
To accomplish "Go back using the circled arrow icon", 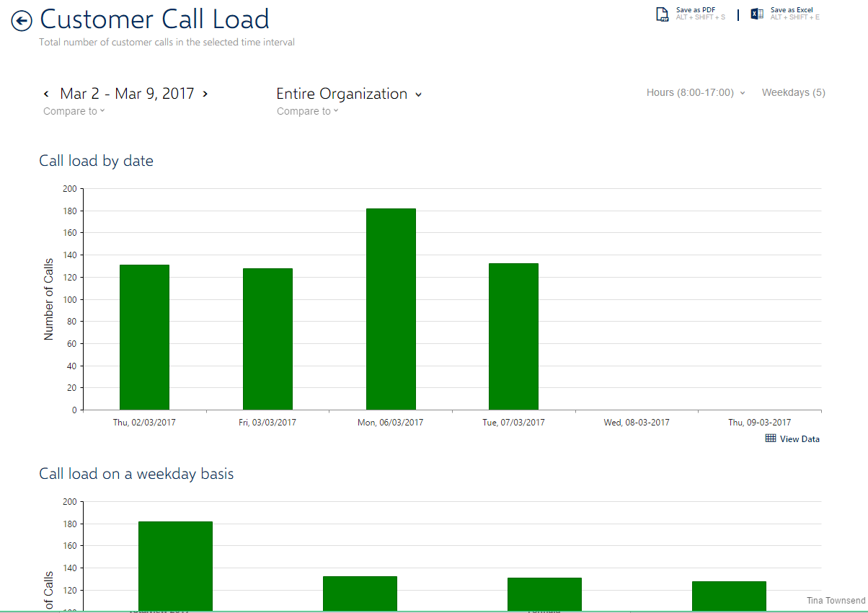I will coord(22,22).
